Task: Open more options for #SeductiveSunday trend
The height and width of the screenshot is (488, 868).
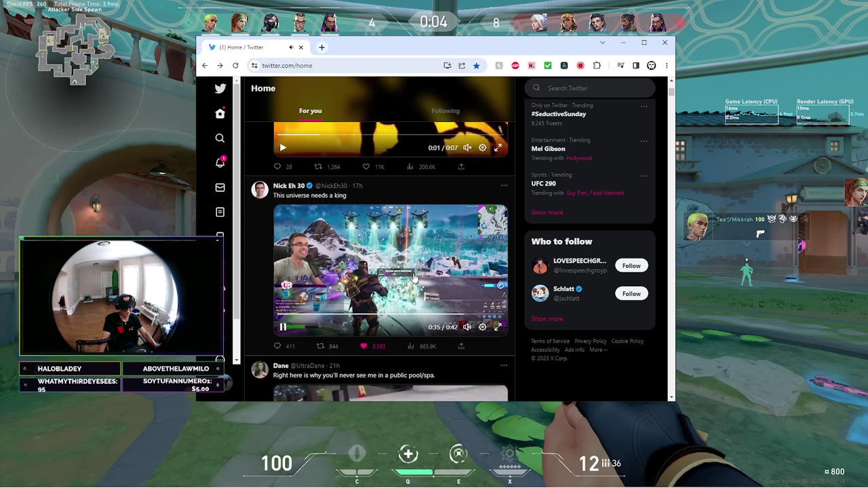Action: coord(644,106)
